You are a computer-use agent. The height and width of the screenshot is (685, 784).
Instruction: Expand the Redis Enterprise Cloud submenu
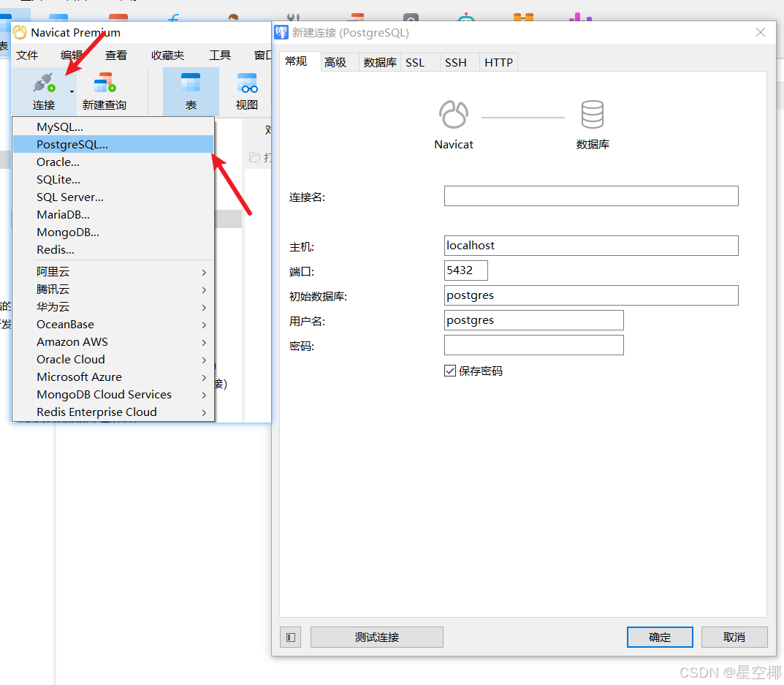113,412
